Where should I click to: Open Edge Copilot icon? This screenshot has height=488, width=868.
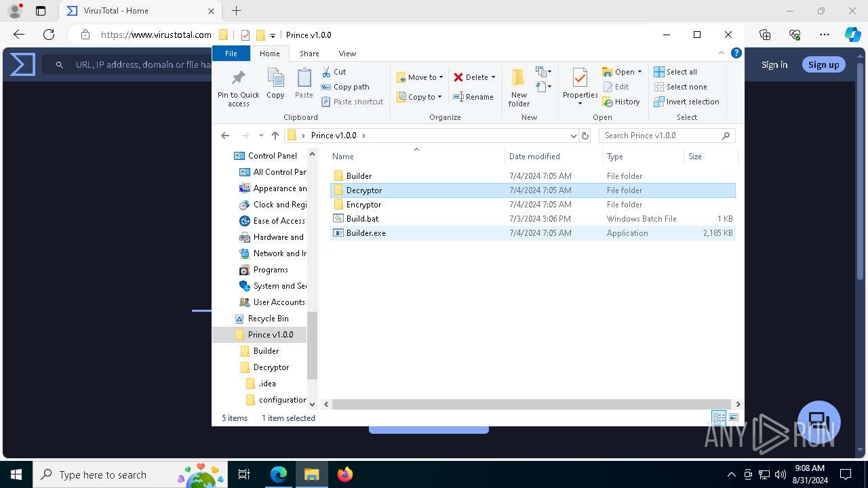point(852,35)
